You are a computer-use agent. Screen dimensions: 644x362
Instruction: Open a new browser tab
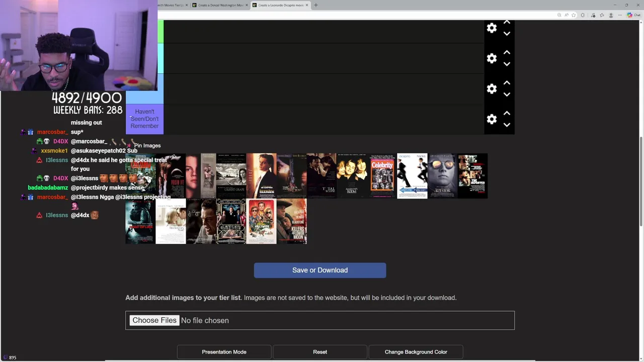(316, 5)
